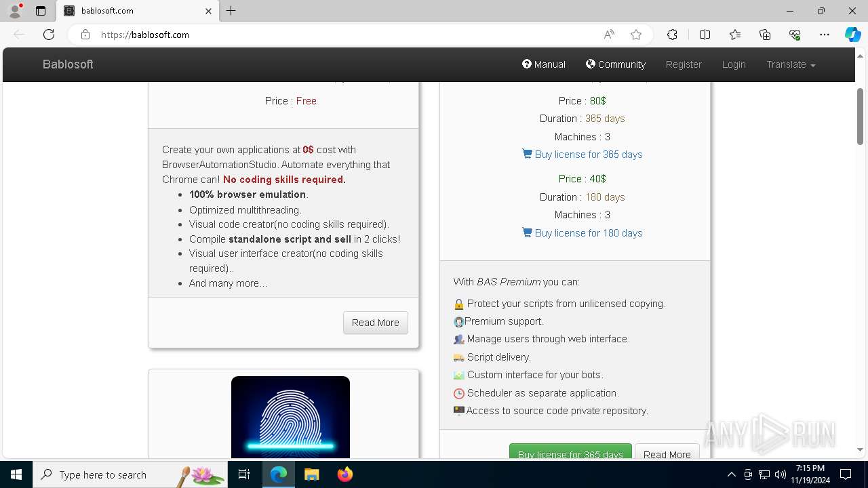This screenshot has width=868, height=488.
Task: Open Microsoft Edge in the taskbar
Action: [x=279, y=474]
